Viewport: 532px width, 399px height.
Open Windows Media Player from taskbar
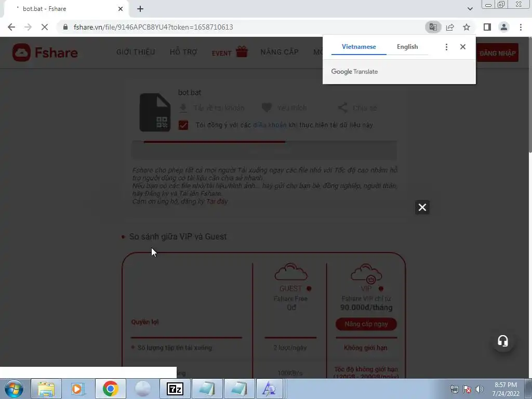click(x=78, y=389)
